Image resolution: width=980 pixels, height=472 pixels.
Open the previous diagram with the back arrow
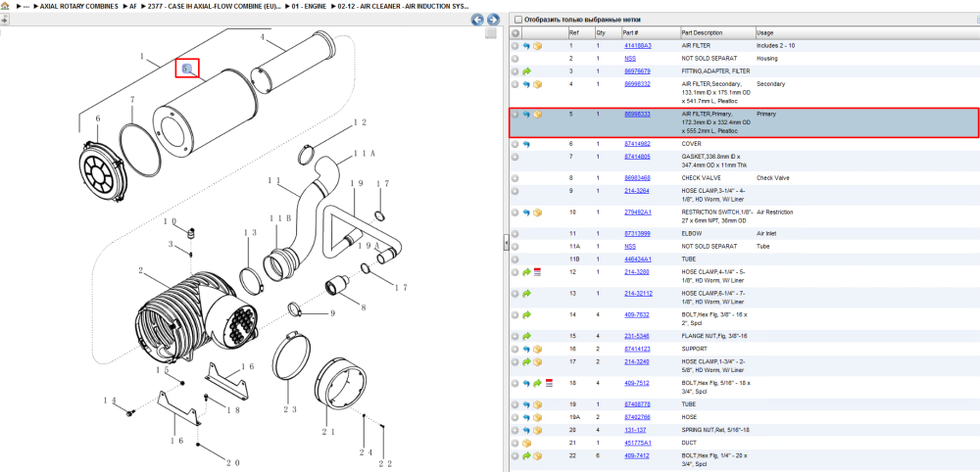coord(477,20)
